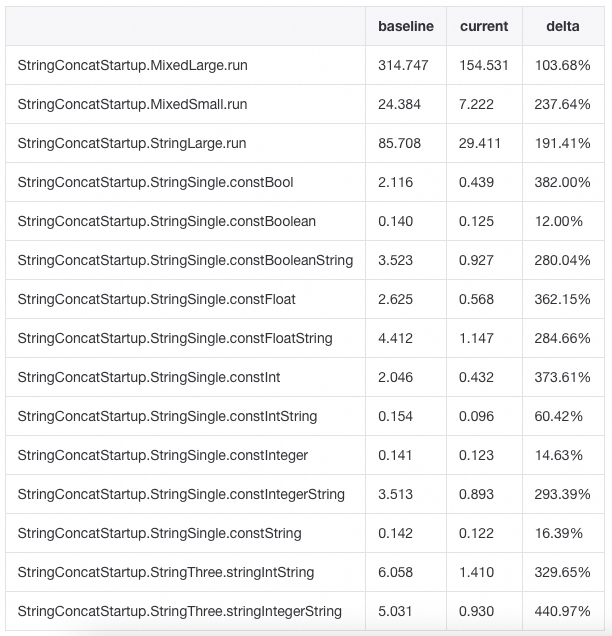The height and width of the screenshot is (636, 612).
Task: Select the StringSingle.constBool benchmark name
Action: 155,182
